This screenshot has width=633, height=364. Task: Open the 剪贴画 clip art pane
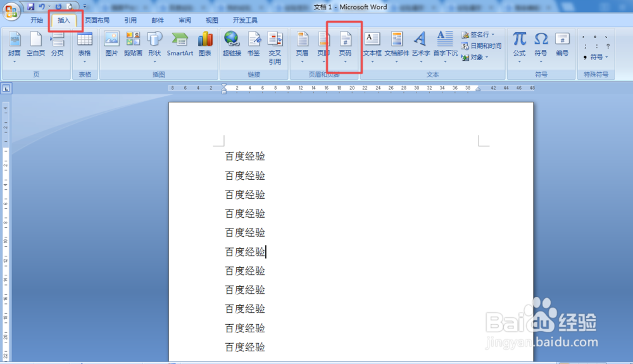tap(133, 44)
